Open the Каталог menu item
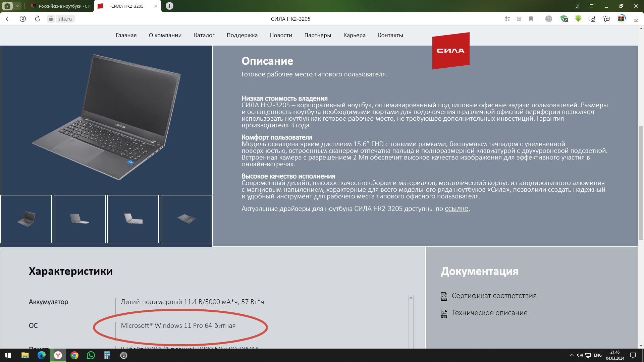Image resolution: width=644 pixels, height=362 pixels. (x=204, y=35)
